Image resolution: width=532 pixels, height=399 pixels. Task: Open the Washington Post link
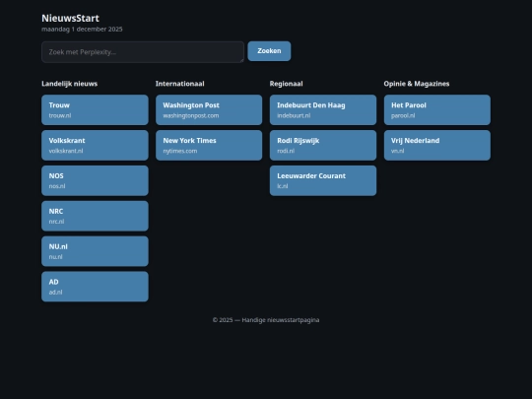(209, 110)
